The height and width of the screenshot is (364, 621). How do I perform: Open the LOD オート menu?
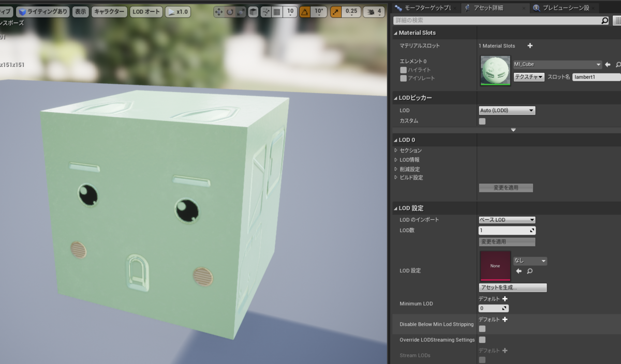pos(146,11)
